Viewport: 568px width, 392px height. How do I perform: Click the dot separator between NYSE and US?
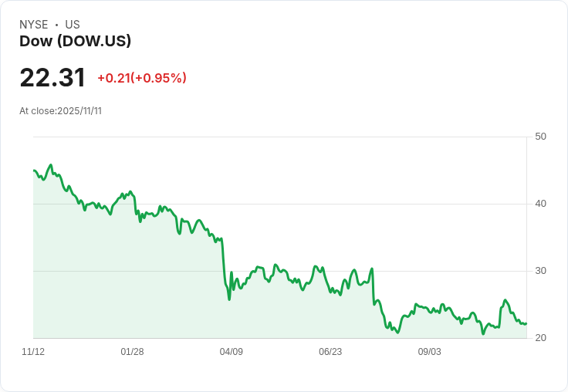click(x=56, y=25)
